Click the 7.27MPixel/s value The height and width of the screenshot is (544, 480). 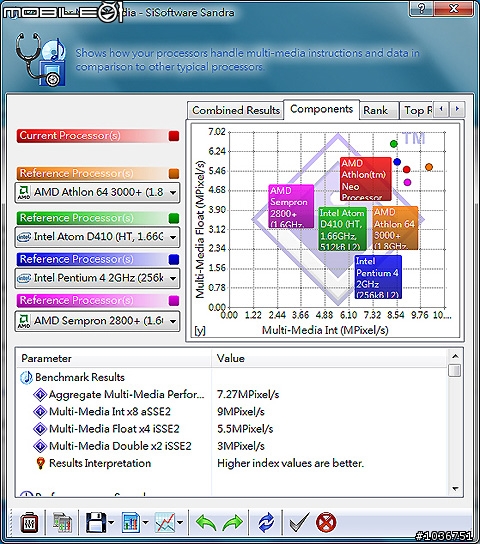[248, 395]
